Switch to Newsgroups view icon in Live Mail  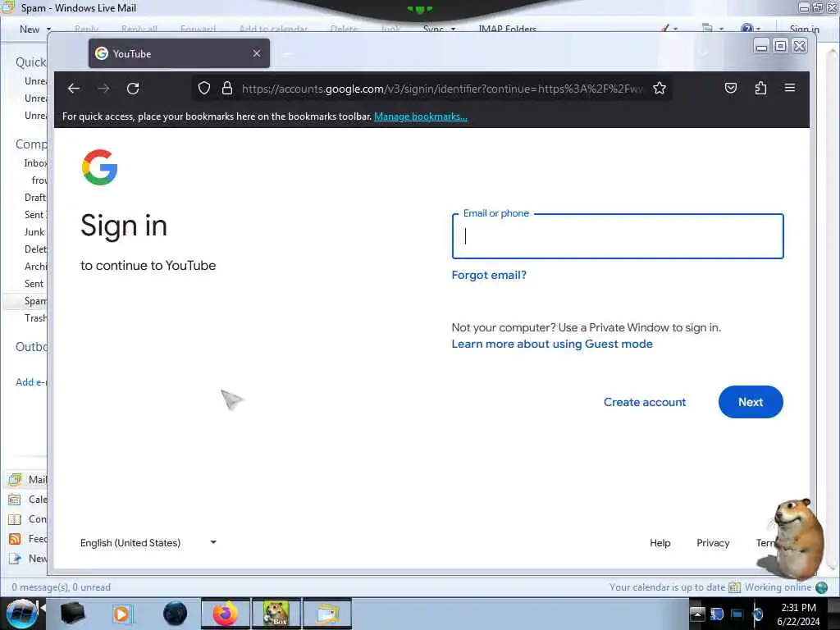click(15, 559)
